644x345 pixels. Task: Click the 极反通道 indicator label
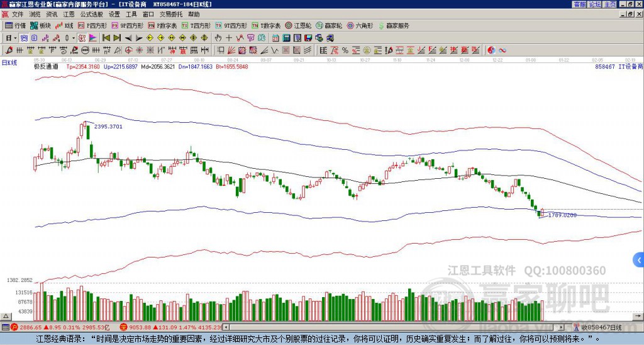point(46,67)
